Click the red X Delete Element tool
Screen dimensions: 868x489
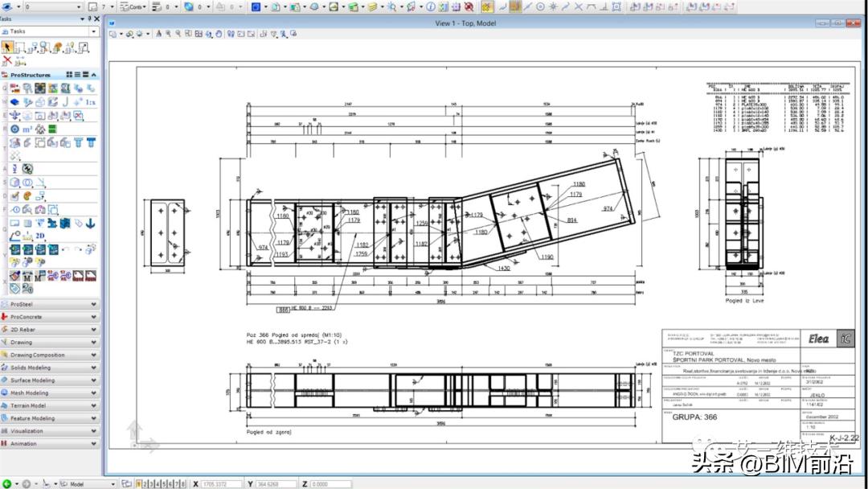[x=7, y=60]
